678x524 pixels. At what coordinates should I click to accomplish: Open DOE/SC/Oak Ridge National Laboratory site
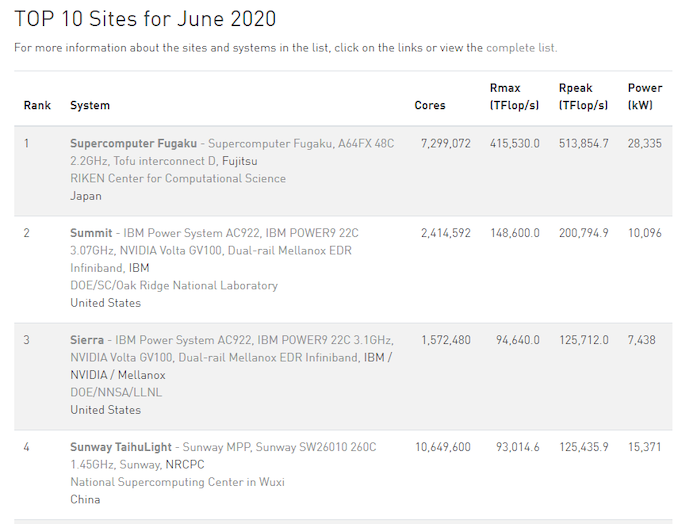click(x=173, y=285)
